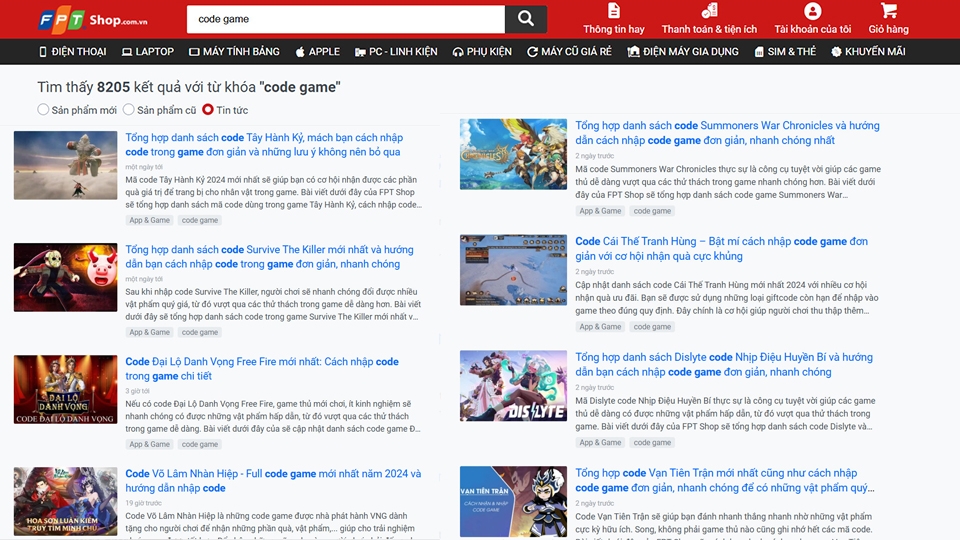Select the Tin tức radio button

coord(208,110)
